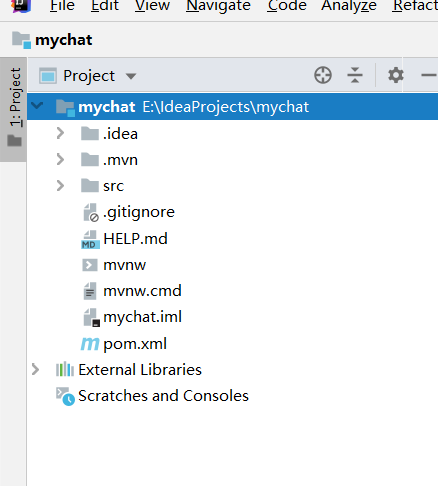Open the Code menu
Image resolution: width=438 pixels, height=486 pixels.
click(287, 6)
